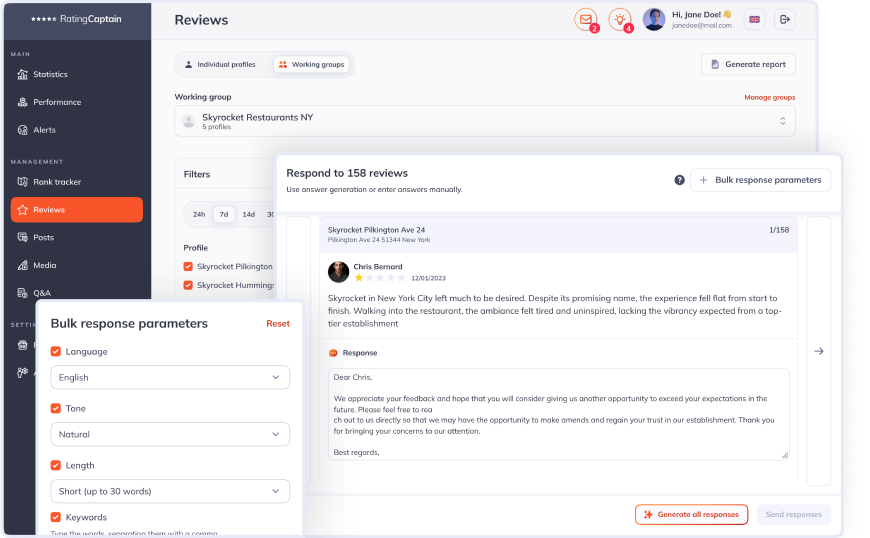This screenshot has height=538, width=870.
Task: Click the Response speech bubble icon
Action: coord(333,353)
